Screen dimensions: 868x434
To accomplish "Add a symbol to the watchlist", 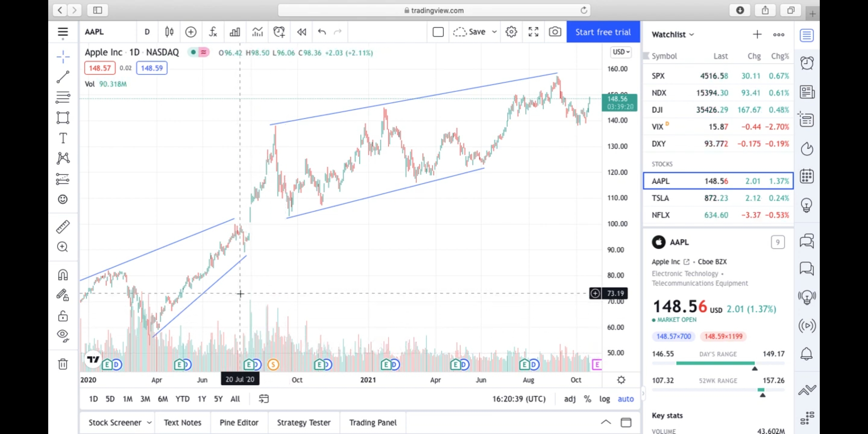I will point(757,35).
